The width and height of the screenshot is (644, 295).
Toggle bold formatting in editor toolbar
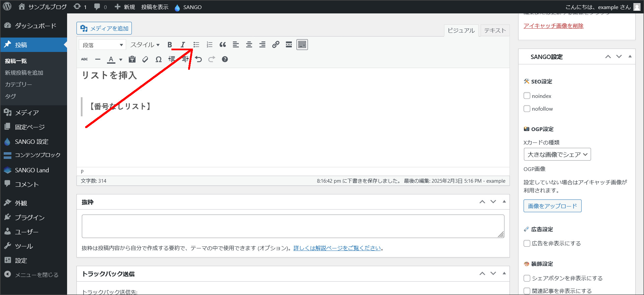point(170,45)
